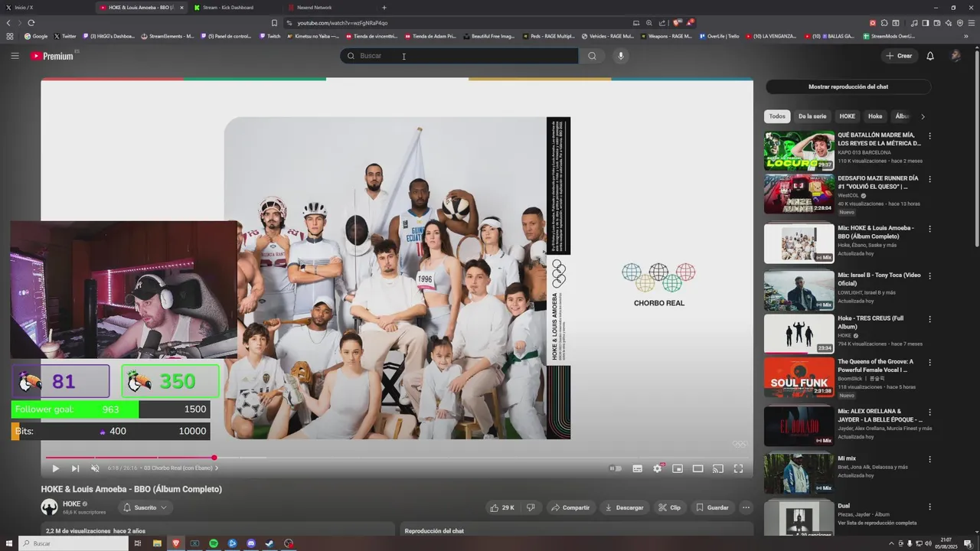Open the Brave wallet icon
Image resolution: width=980 pixels, height=551 pixels.
[x=937, y=23]
